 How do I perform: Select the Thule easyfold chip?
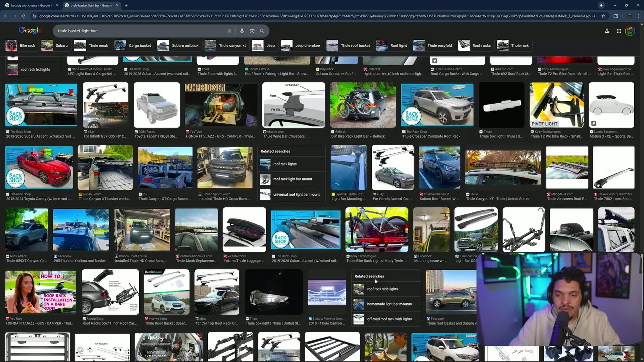(x=433, y=46)
